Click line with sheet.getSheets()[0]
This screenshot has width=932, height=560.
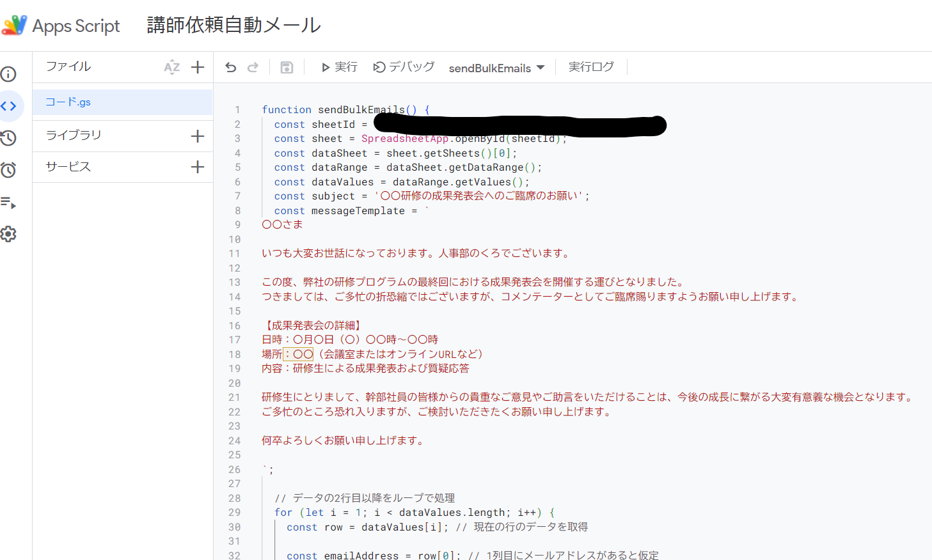(x=395, y=153)
